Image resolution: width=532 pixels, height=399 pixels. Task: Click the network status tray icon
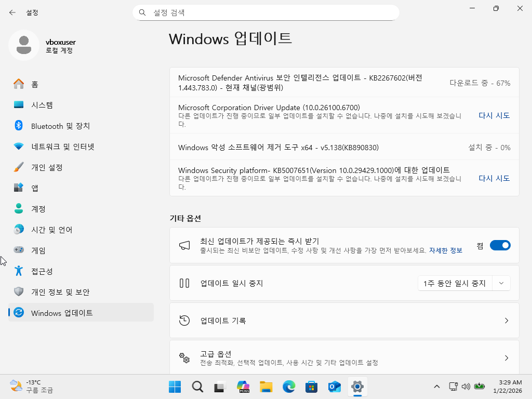[453, 387]
